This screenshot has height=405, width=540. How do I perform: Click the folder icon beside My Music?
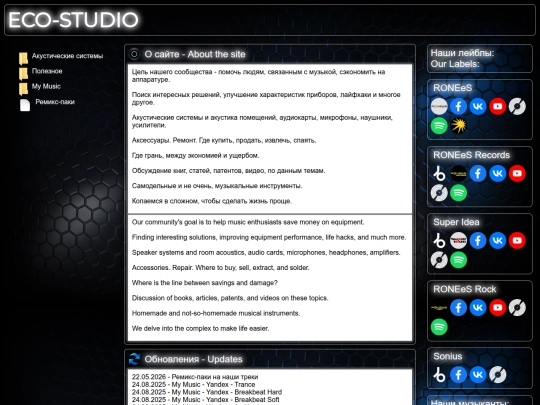[x=23, y=89]
